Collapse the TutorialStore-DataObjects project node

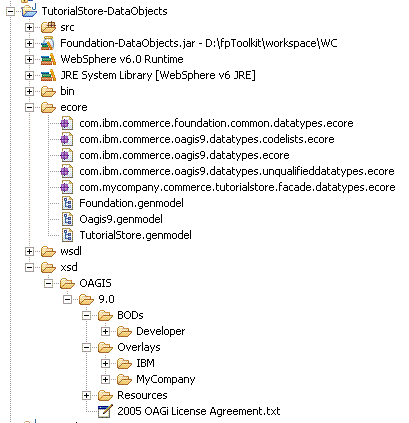coord(10,11)
